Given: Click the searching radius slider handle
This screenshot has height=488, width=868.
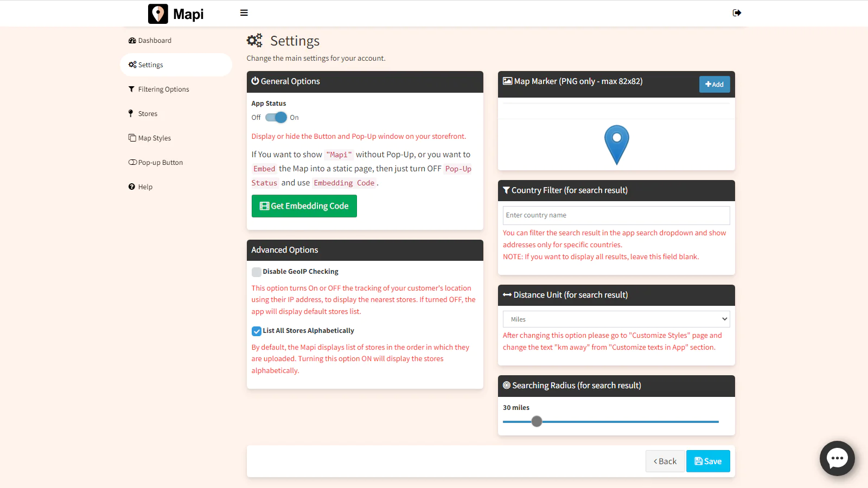Looking at the screenshot, I should (537, 421).
